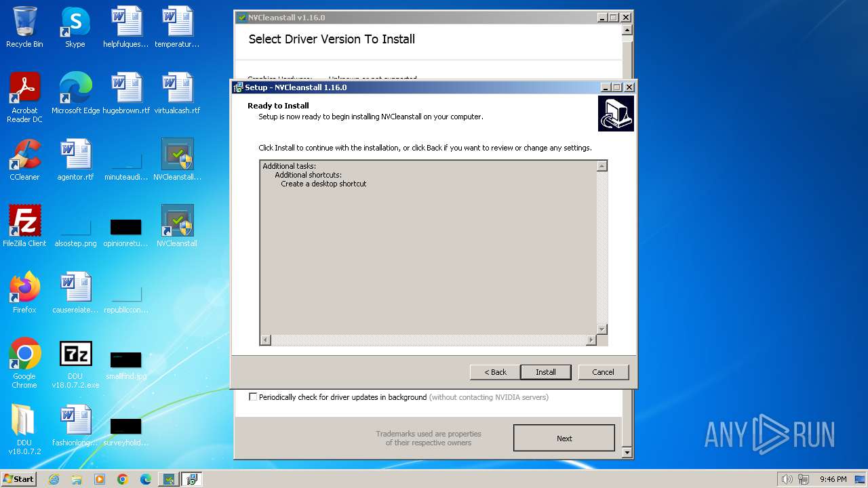Switch to Setup installer taskbar button
This screenshot has width=868, height=488.
click(x=192, y=479)
